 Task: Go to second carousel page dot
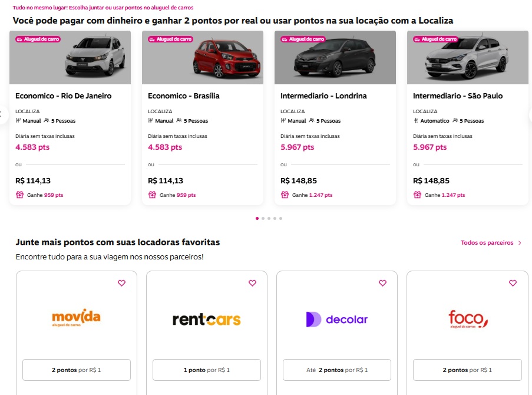[x=263, y=218]
